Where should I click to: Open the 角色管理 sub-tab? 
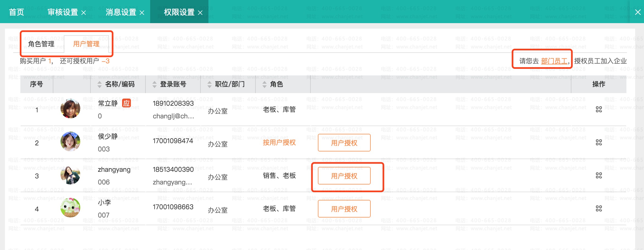coord(41,44)
